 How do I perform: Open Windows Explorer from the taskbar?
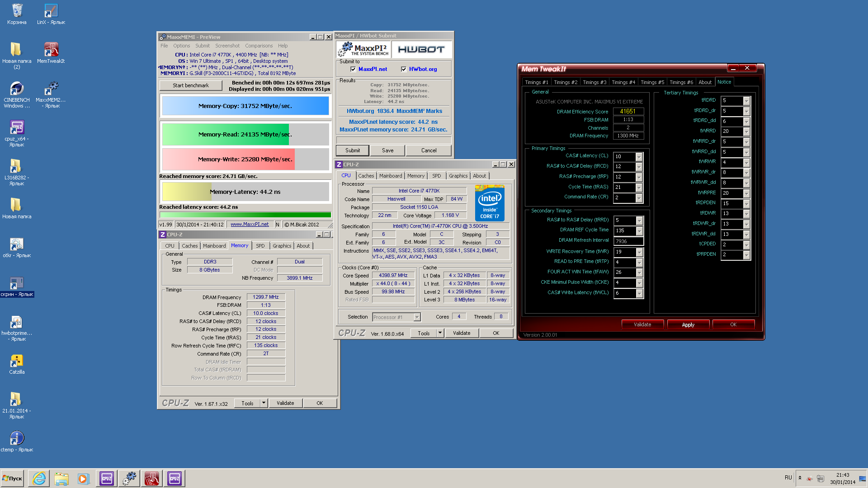point(61,478)
